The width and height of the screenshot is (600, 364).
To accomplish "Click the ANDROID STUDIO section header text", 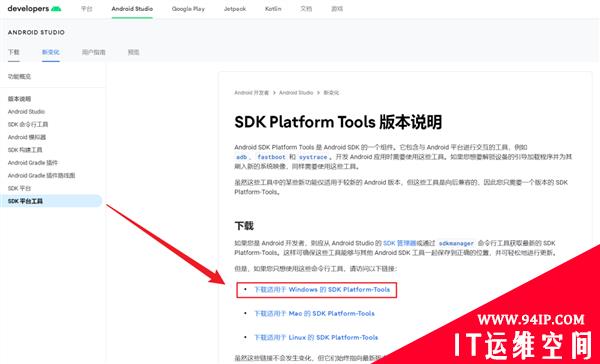I will pyautogui.click(x=36, y=32).
